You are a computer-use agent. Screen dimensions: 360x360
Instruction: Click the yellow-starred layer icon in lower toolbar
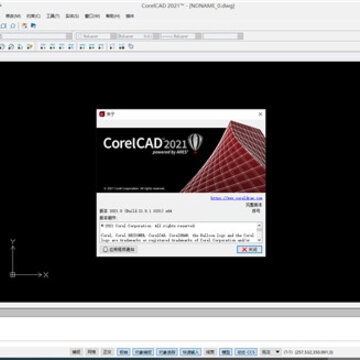coord(30,47)
